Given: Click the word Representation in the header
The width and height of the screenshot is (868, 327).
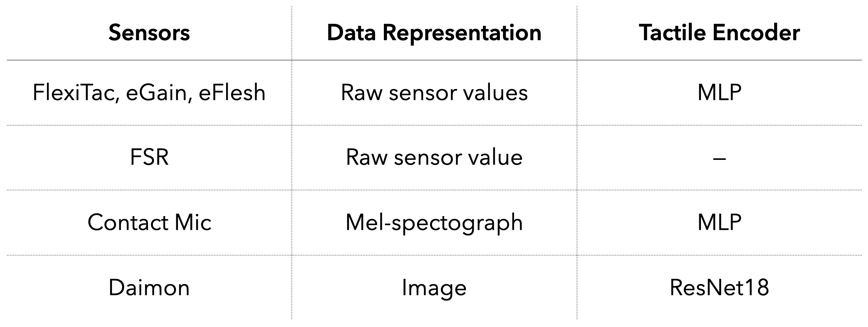Looking at the screenshot, I should tap(462, 34).
